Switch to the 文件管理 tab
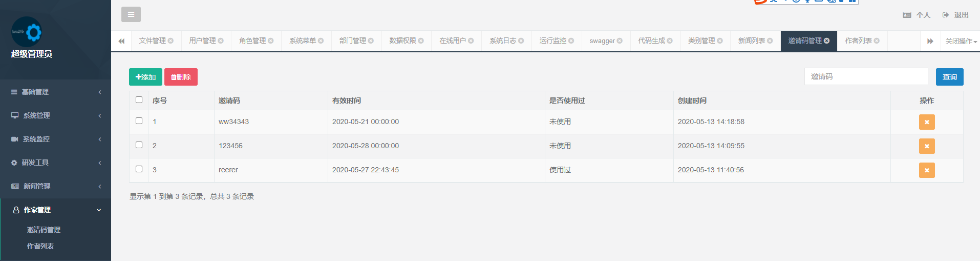The width and height of the screenshot is (980, 261). point(153,41)
